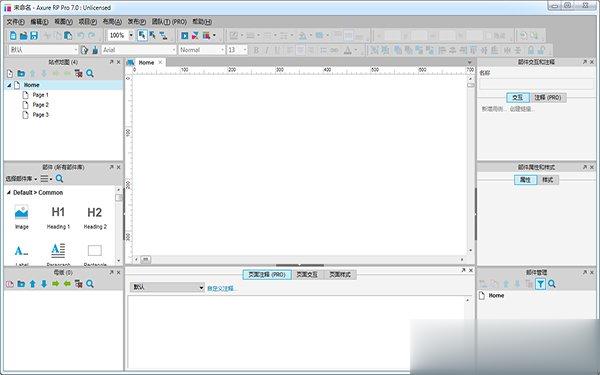Click the sitemap search magnifier icon
The image size is (600, 375).
pyautogui.click(x=90, y=73)
